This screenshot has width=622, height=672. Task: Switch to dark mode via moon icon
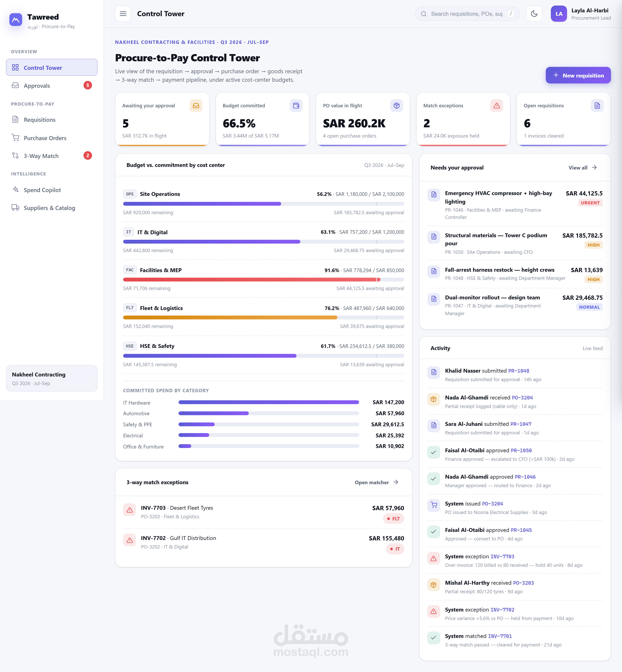click(534, 14)
